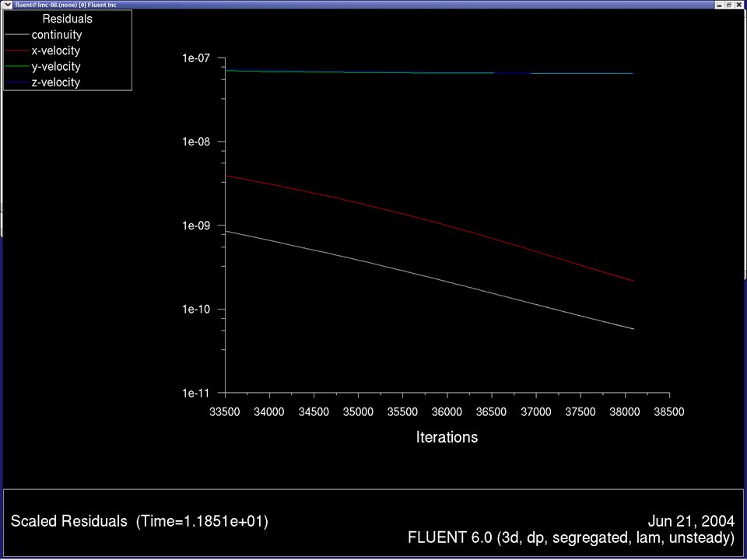Viewport: 747px width, 560px height.
Task: Click the "FLUENT 6.0" version text
Action: pos(449,537)
